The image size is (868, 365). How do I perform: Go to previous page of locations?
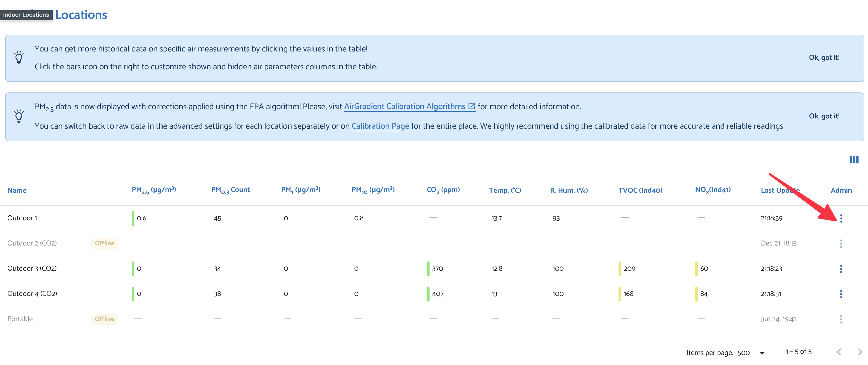pos(839,352)
